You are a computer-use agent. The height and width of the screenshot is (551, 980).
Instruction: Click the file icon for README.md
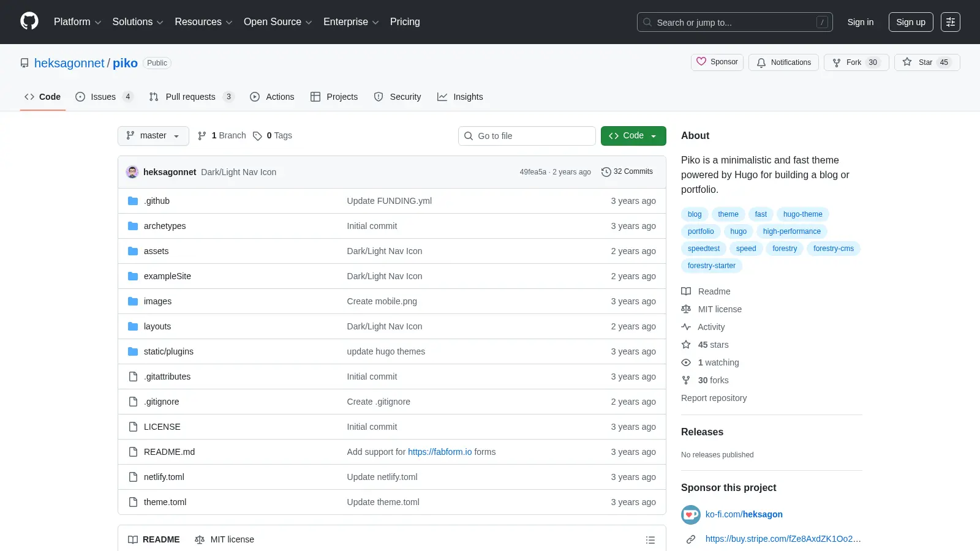pyautogui.click(x=133, y=452)
